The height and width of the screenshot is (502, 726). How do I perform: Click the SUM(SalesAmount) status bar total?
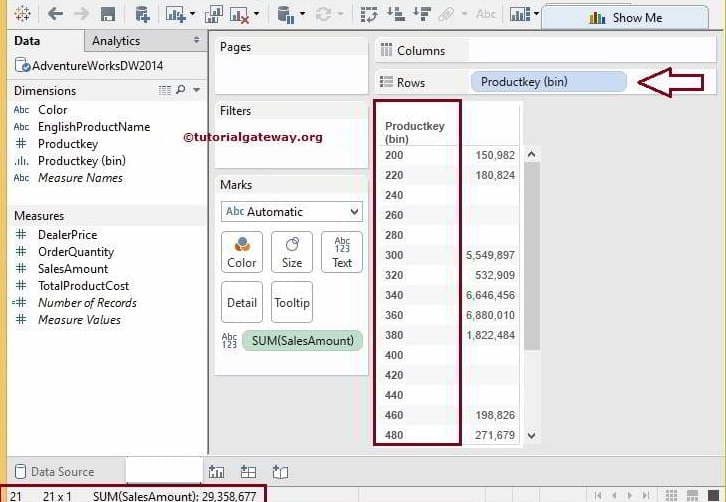coord(175,496)
